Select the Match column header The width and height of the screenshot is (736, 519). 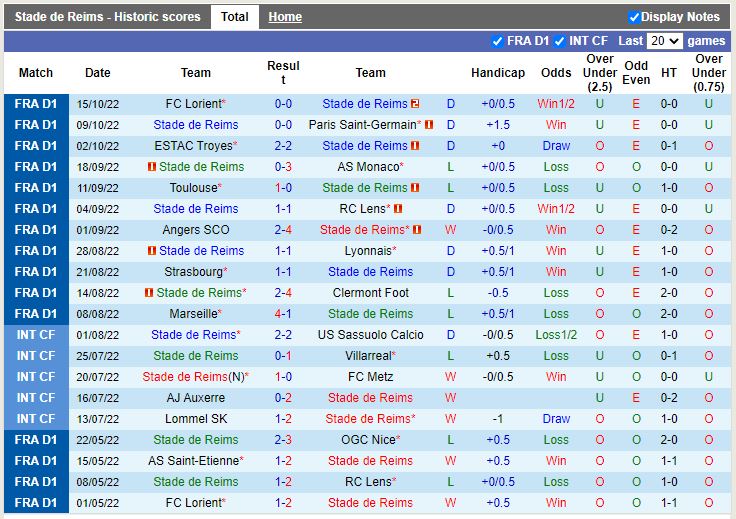pos(36,73)
